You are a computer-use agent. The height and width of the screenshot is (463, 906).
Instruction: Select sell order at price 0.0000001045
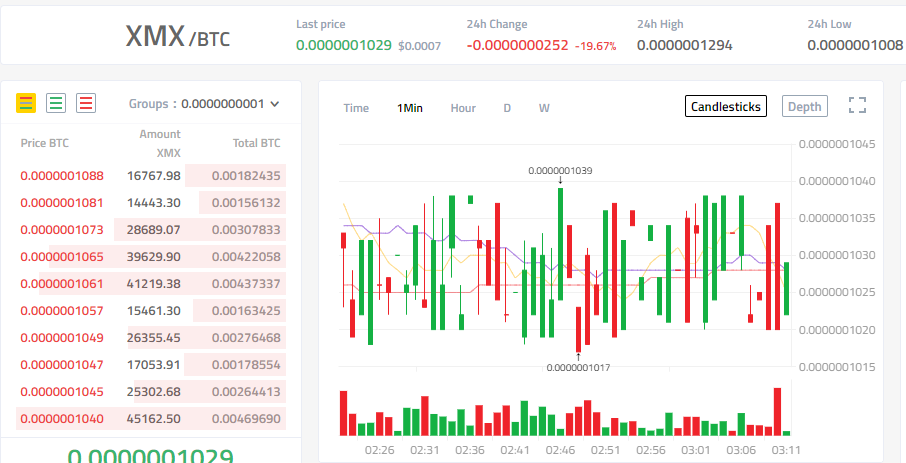[151, 391]
